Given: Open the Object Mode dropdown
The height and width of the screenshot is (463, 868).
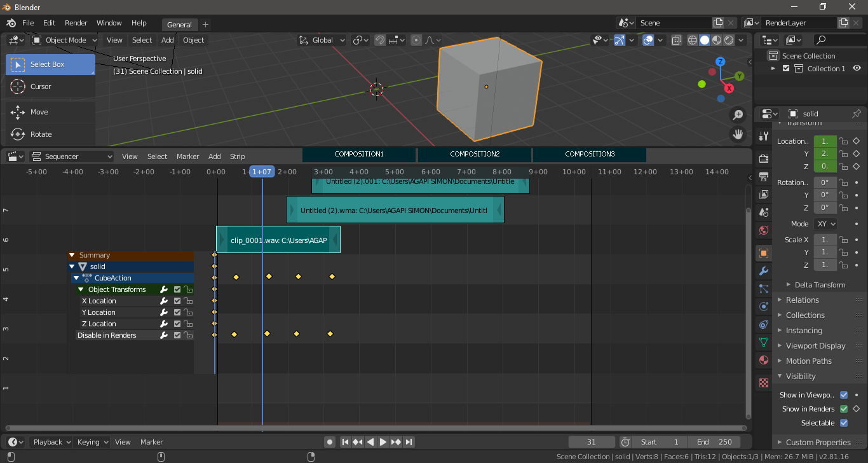Looking at the screenshot, I should [x=65, y=40].
